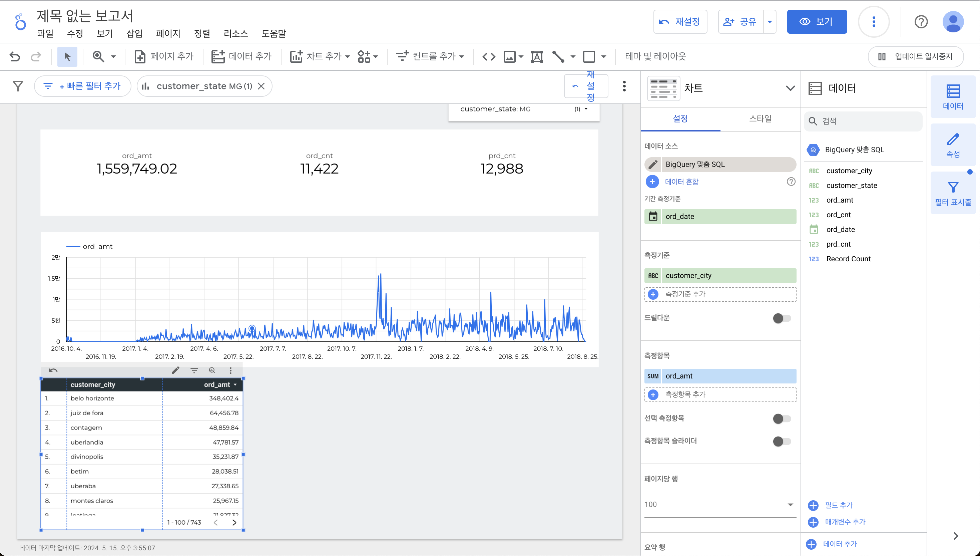Click the undo arrow icon
980x556 pixels.
tap(14, 56)
